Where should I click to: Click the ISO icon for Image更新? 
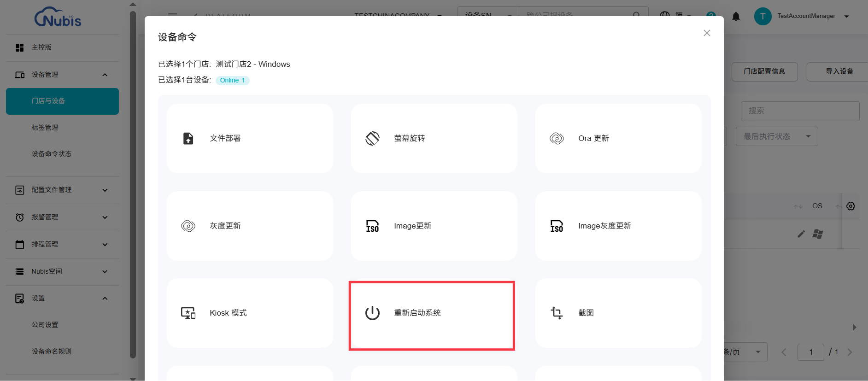coord(372,226)
